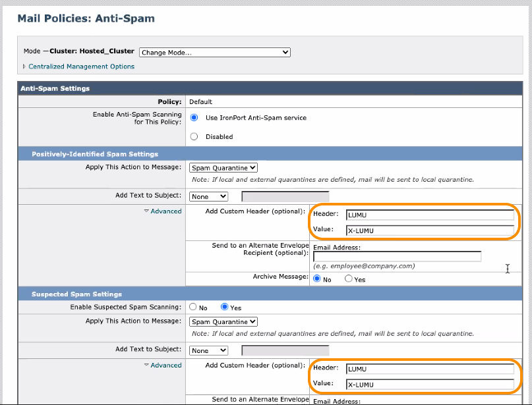532x405 pixels.
Task: Click Value field in Suspected Spam settings
Action: 429,385
